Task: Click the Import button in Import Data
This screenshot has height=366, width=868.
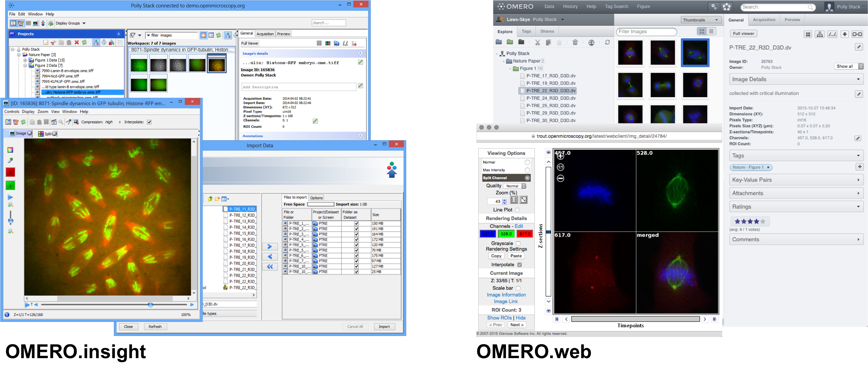Action: (x=384, y=327)
